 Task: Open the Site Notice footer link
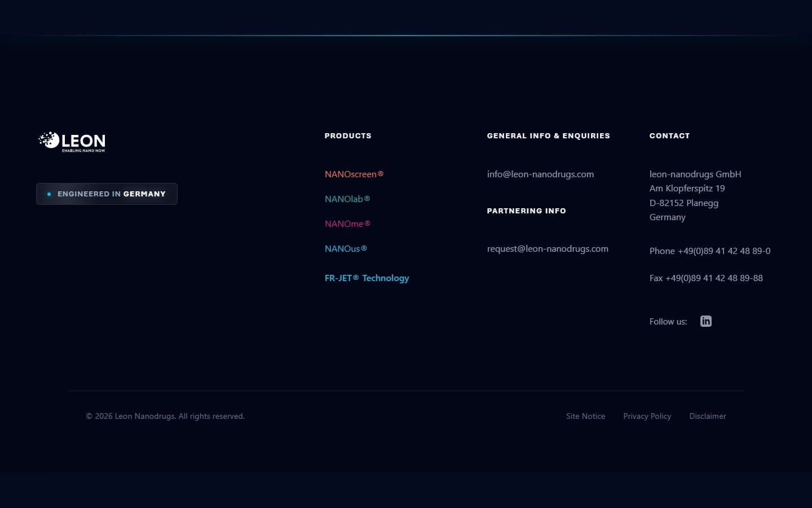[585, 416]
